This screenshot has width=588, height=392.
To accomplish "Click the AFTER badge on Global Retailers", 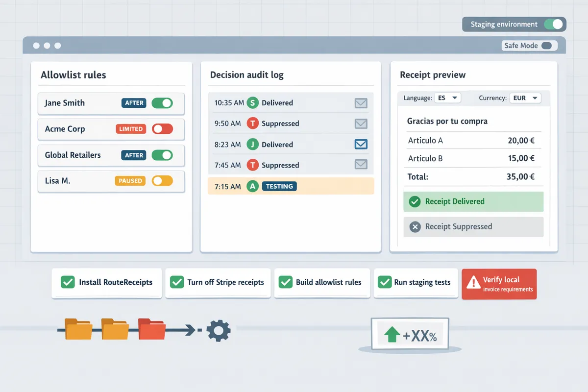I will pos(134,155).
